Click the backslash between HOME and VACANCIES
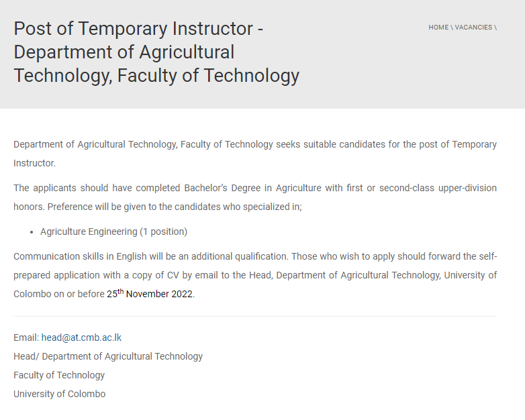This screenshot has height=420, width=525. click(x=452, y=28)
